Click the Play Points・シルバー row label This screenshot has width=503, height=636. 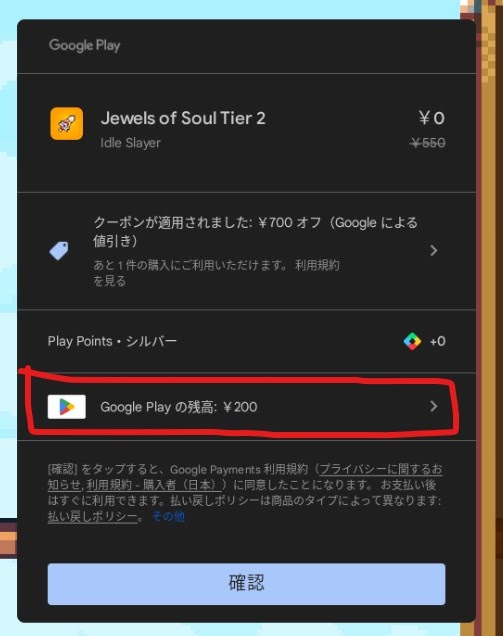point(112,341)
